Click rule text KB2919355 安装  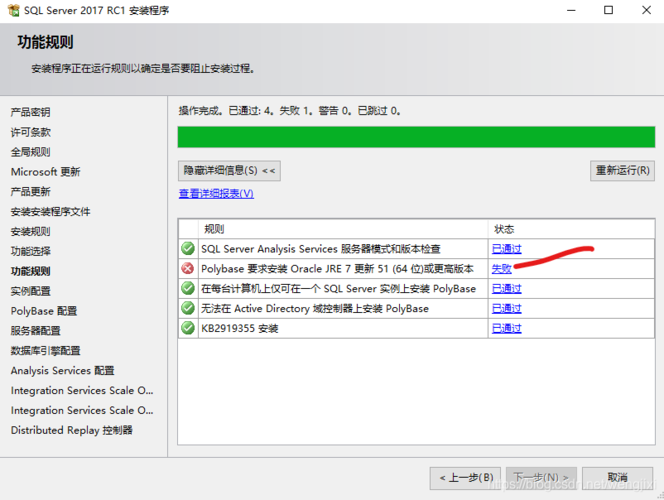(x=240, y=329)
